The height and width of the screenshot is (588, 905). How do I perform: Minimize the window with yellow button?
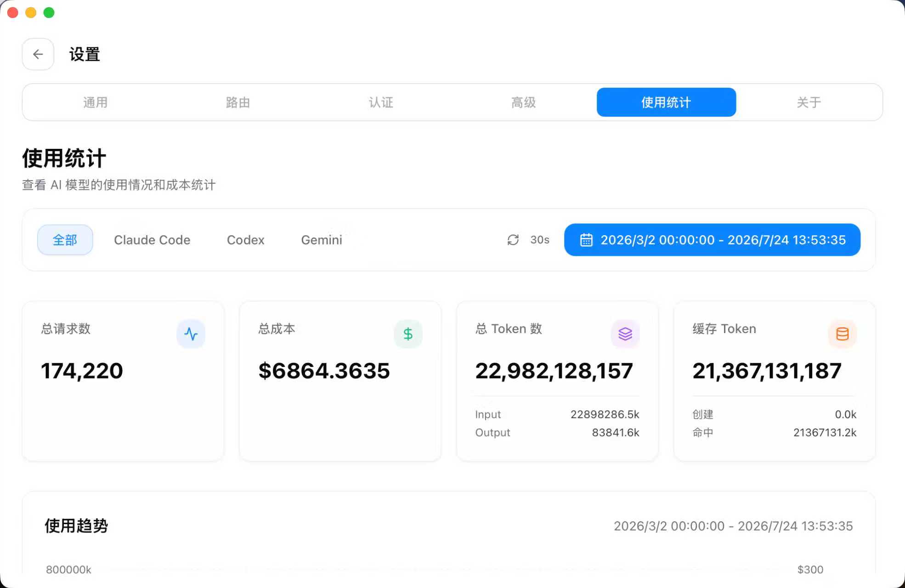tap(31, 12)
